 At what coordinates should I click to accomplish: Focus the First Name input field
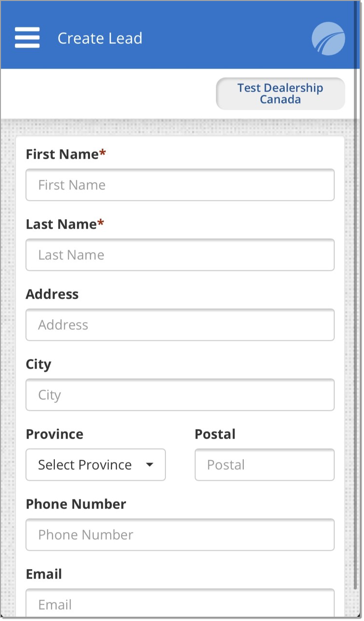180,185
